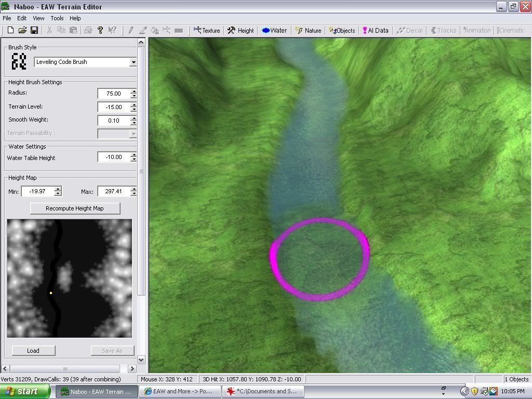532x399 pixels.
Task: Click the magenta brush circle on terrain
Action: [x=319, y=259]
